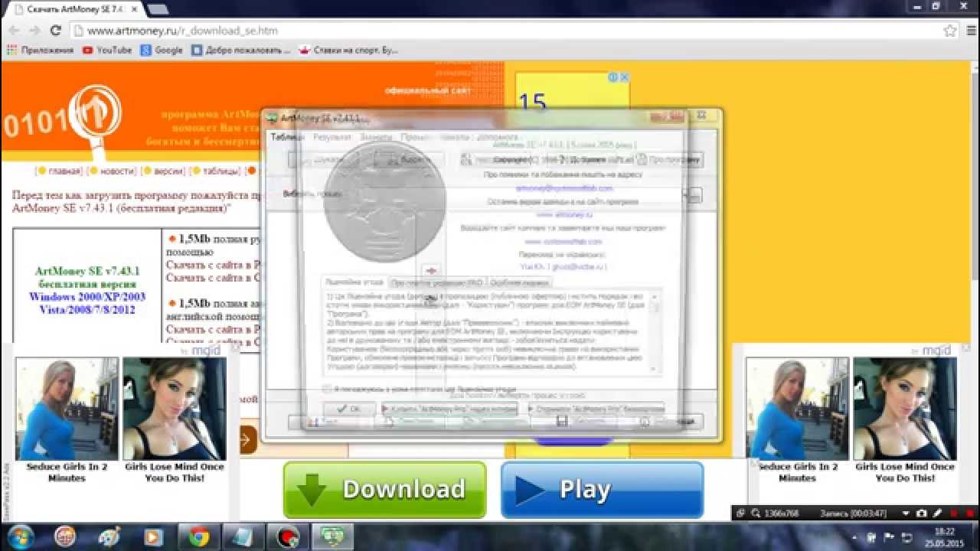Go to the 'таблицы' site page
980x551 pixels.
222,171
